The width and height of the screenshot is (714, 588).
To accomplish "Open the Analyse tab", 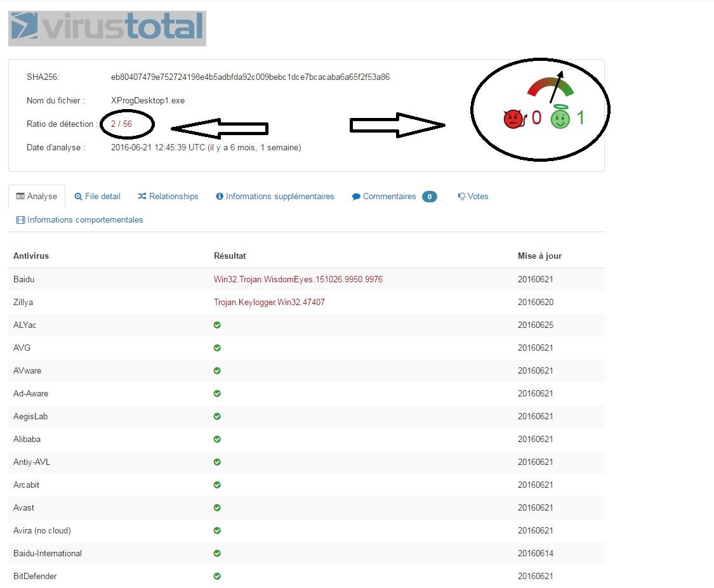I will (x=37, y=196).
